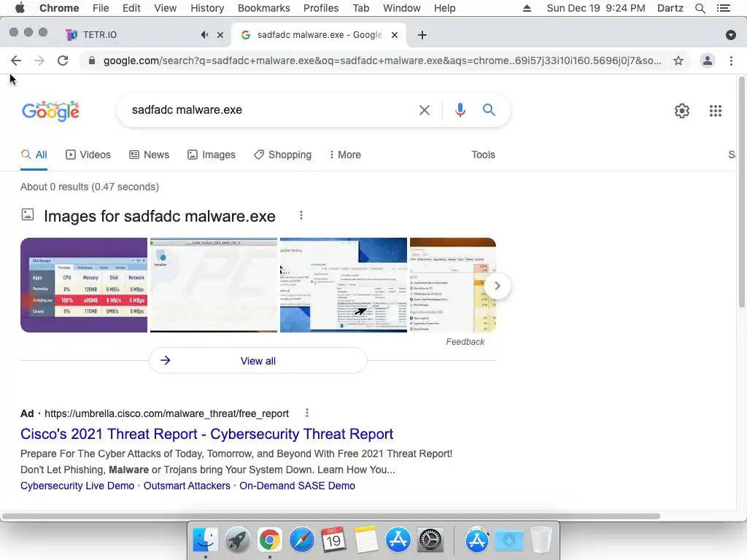View site info via the lock icon
The image size is (747, 560).
coord(92,61)
